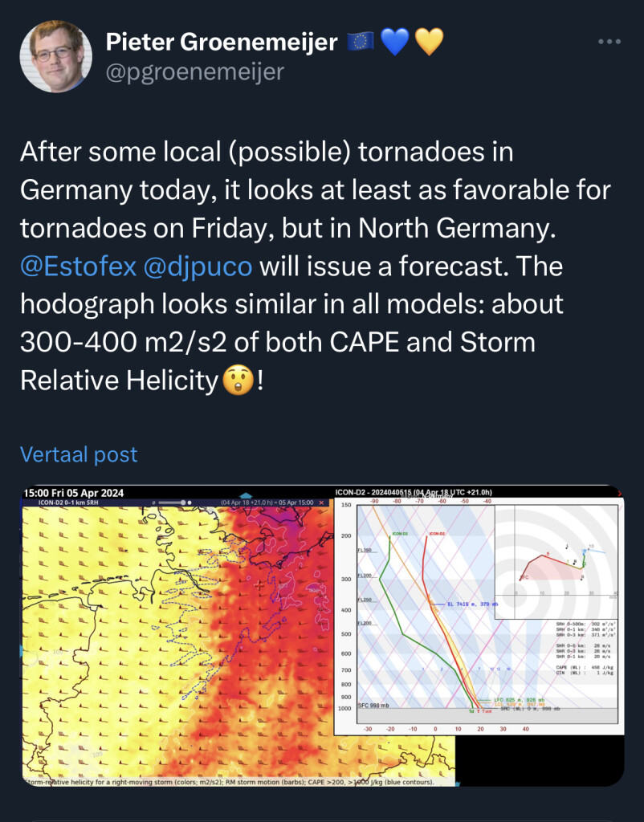Screen dimensions: 644x822
Task: Click the 15:00 Fri 05 Apr 2024 timestamp
Action: [74, 493]
